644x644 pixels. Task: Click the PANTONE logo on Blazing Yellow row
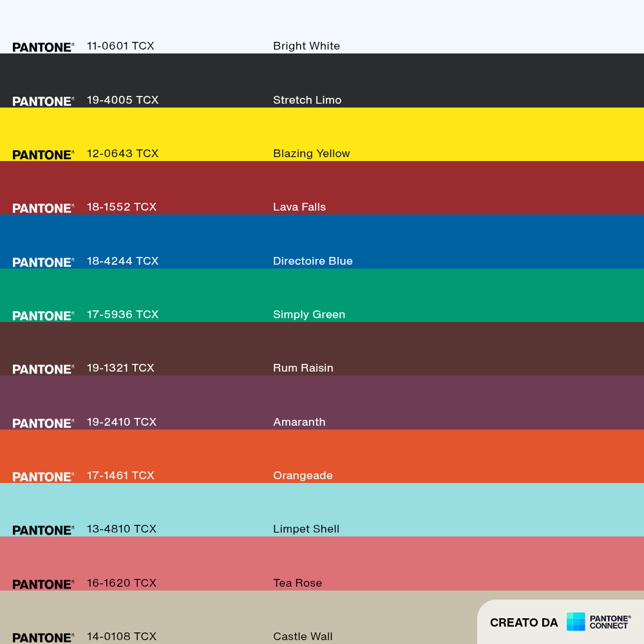pyautogui.click(x=43, y=155)
